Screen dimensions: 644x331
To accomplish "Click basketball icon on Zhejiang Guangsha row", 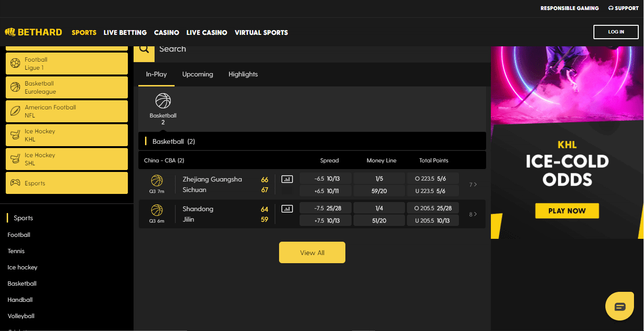I will 157,181.
